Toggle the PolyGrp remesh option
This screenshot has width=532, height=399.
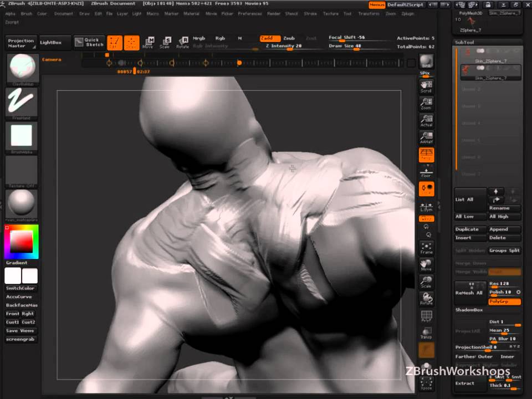(504, 301)
